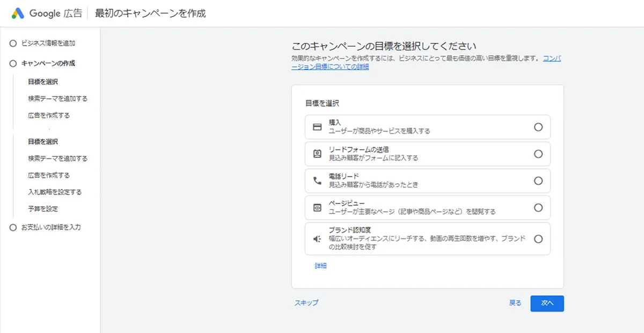The width and height of the screenshot is (644, 333).
Task: Click the 次へ button
Action: click(x=547, y=303)
